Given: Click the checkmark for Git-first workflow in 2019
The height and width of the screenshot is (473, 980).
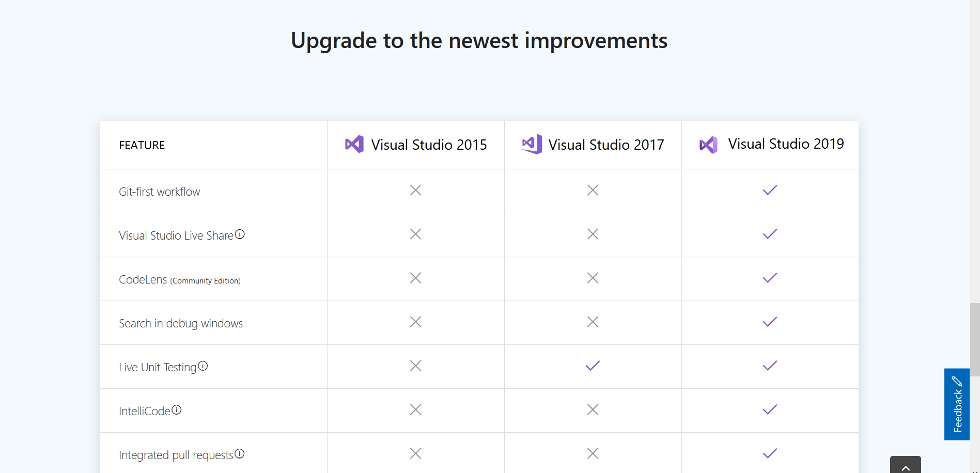Looking at the screenshot, I should (x=770, y=190).
